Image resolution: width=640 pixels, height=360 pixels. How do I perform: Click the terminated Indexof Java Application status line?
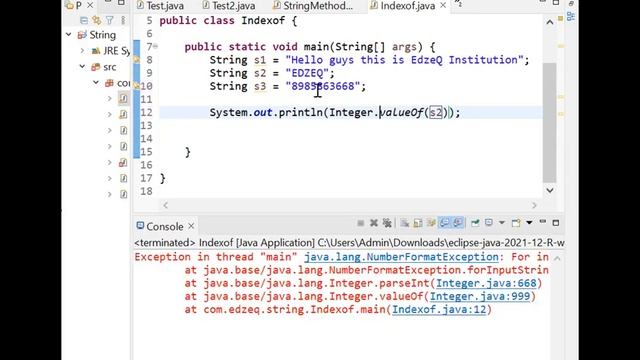349,242
